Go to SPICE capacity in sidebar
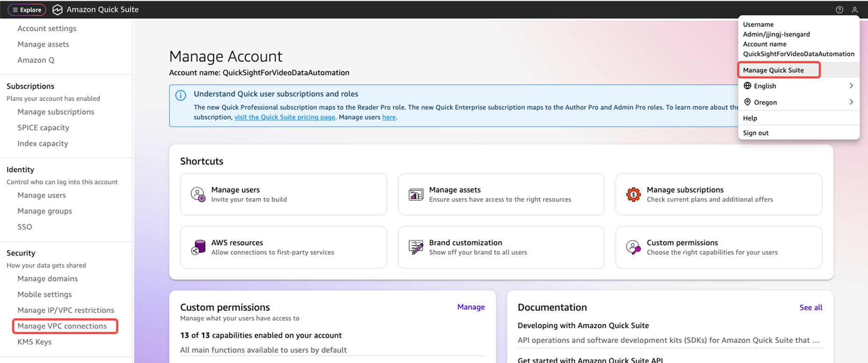Image resolution: width=868 pixels, height=363 pixels. (x=43, y=128)
